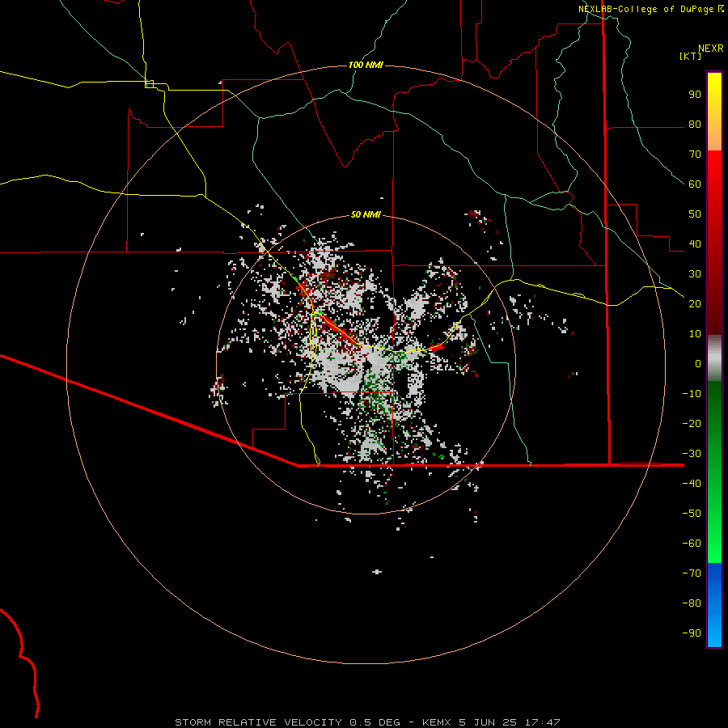Select the -10 value on velocity scale

[x=692, y=394]
